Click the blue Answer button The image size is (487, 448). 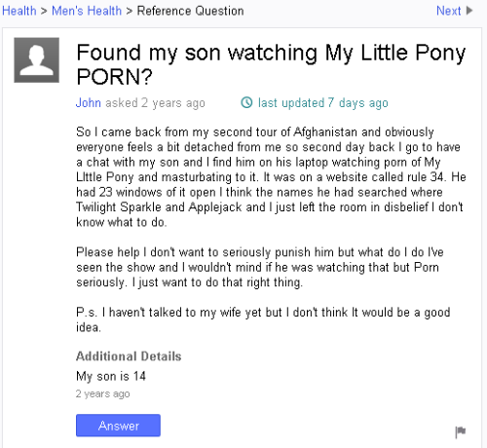tap(118, 426)
